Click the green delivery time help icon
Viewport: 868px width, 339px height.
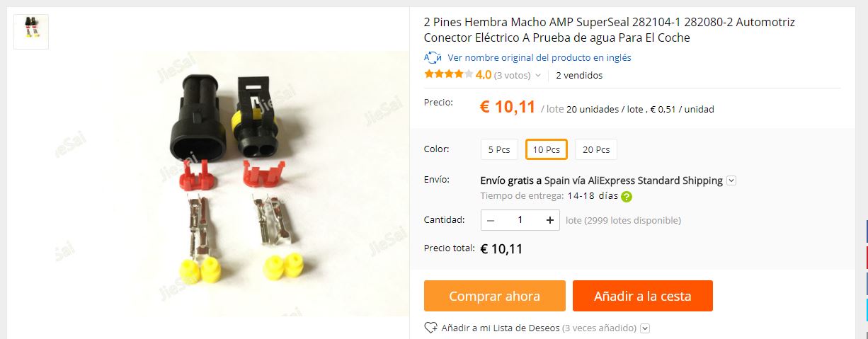click(x=627, y=197)
